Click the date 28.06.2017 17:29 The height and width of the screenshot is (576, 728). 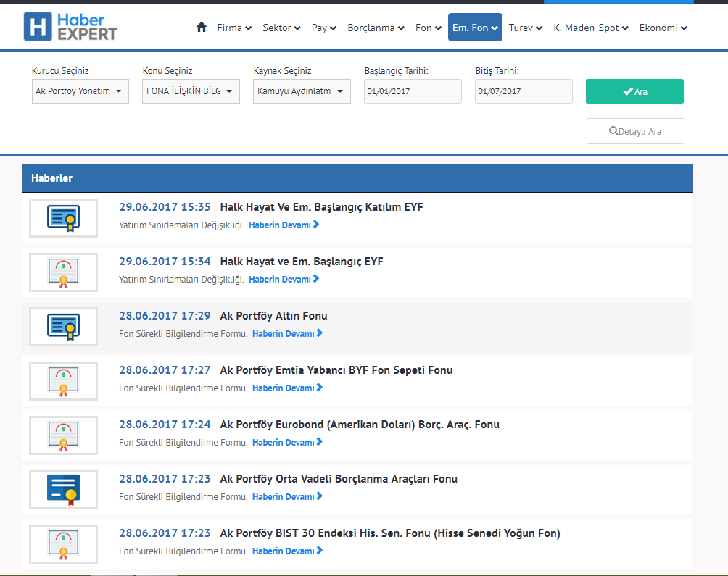[x=165, y=316]
